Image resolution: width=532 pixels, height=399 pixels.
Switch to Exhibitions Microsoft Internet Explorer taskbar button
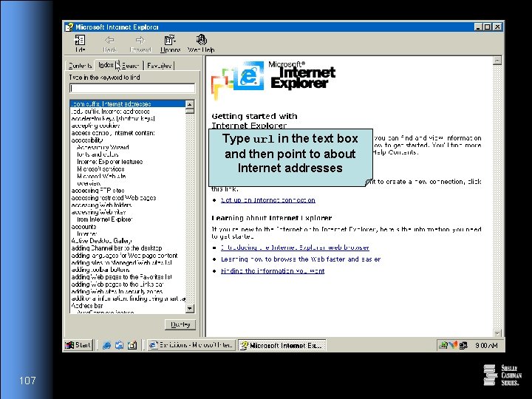pos(191,345)
